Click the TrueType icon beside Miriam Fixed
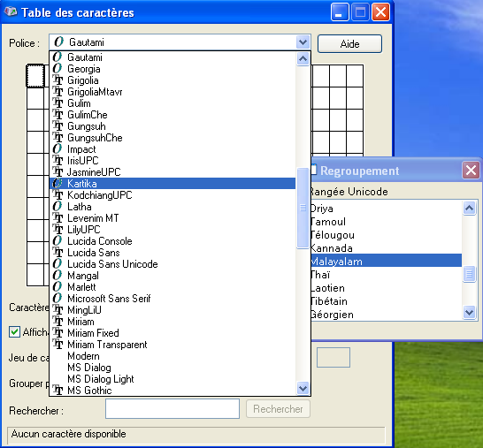This screenshot has height=448, width=483. click(57, 333)
